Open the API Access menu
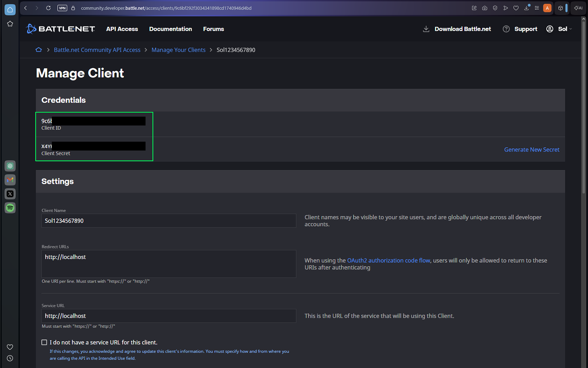The height and width of the screenshot is (368, 588). coord(122,29)
